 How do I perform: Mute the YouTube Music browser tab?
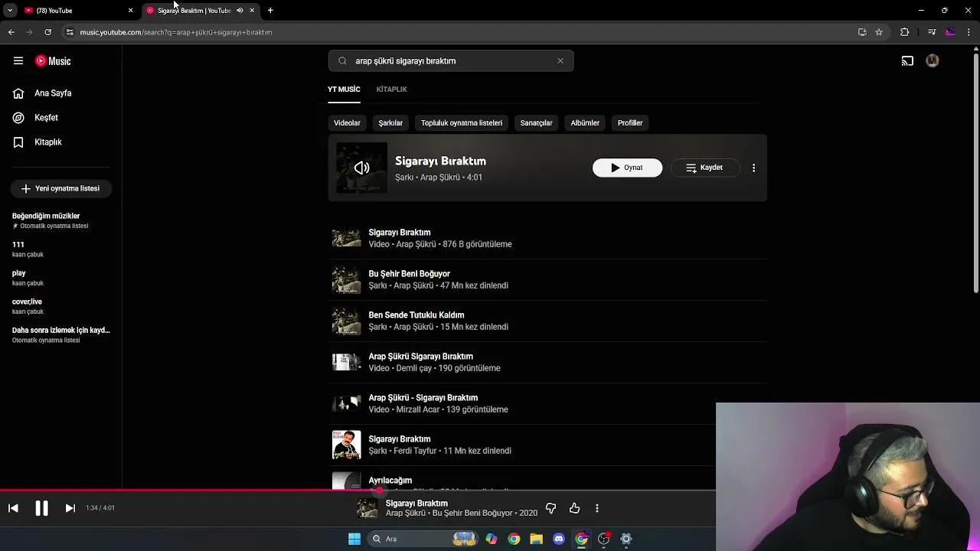coord(240,11)
